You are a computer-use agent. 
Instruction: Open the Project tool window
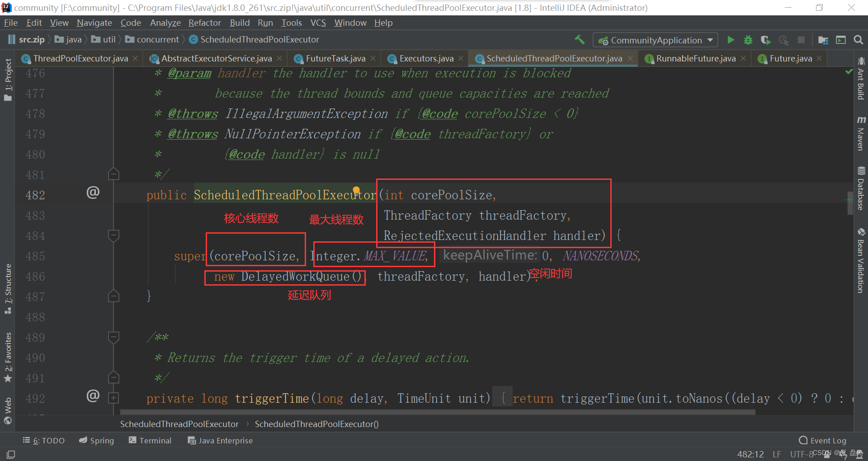coord(8,80)
